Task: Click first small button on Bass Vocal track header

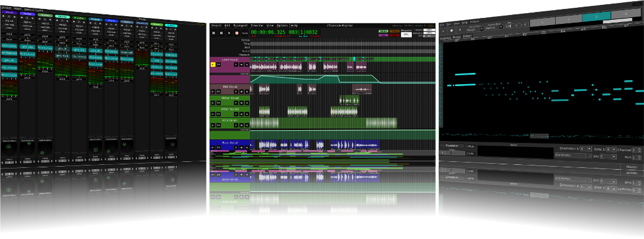Action: click(212, 146)
